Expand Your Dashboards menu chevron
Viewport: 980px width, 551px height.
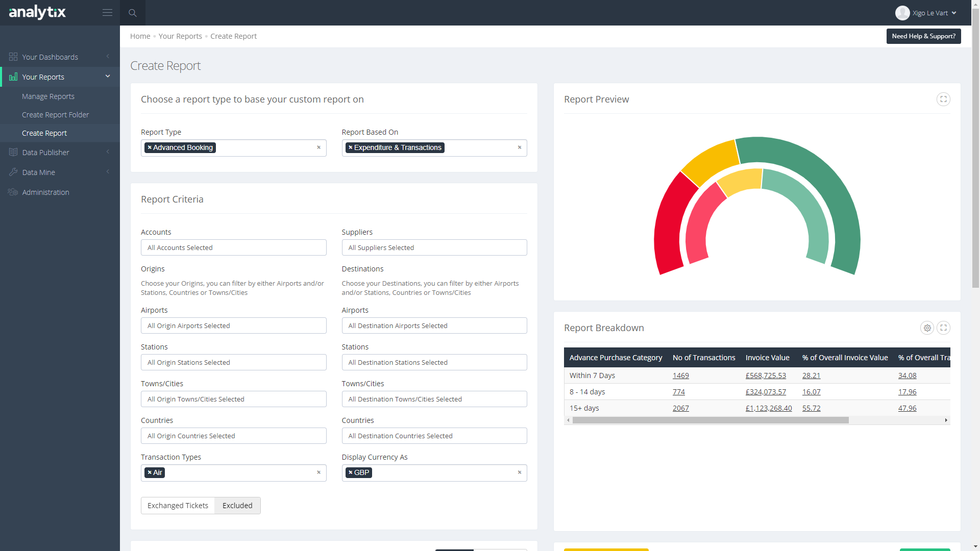pyautogui.click(x=108, y=56)
